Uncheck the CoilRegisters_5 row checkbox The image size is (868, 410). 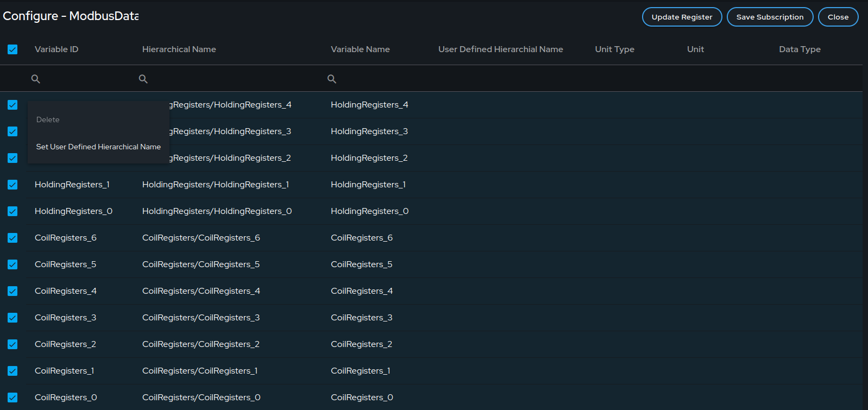(x=12, y=264)
